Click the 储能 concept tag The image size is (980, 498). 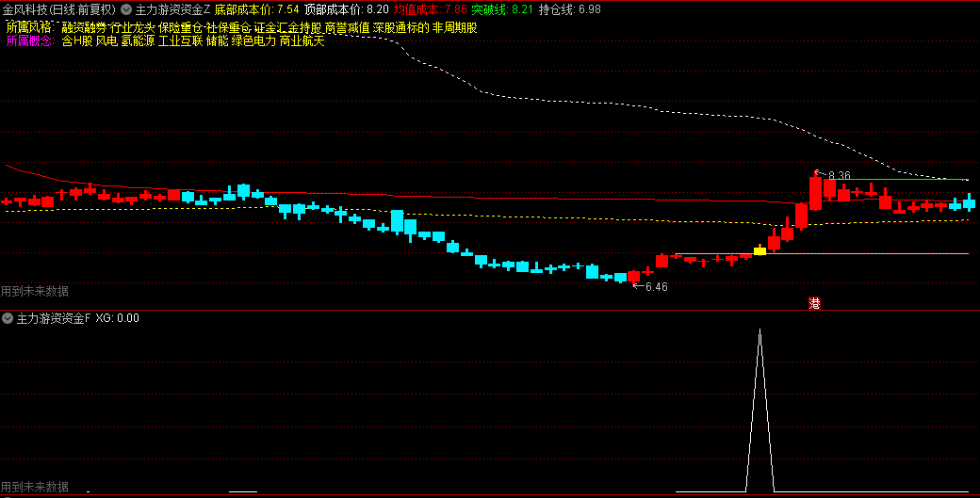click(x=217, y=41)
